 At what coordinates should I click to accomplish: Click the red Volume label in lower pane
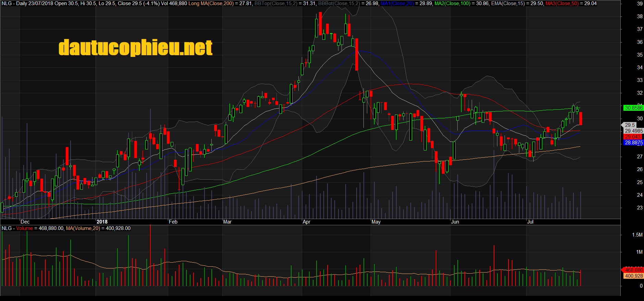(x=24, y=228)
